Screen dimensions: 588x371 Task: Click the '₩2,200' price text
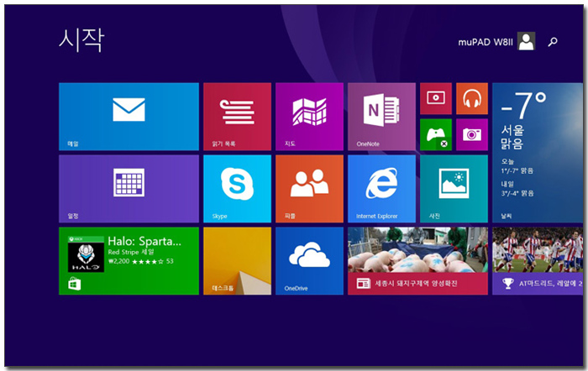click(x=118, y=261)
